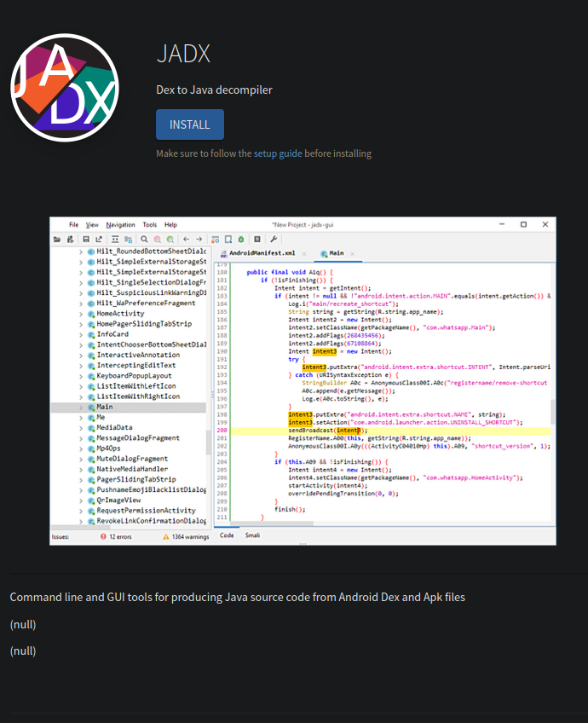588x723 pixels.
Task: Click the finish(); code line
Action: 290,510
